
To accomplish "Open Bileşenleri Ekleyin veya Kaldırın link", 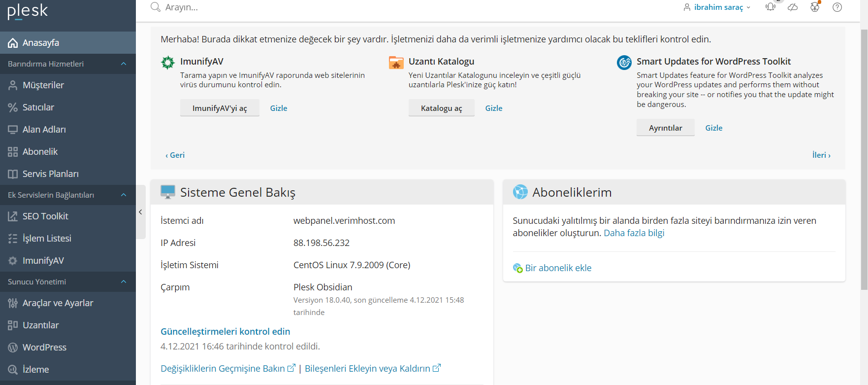I will 367,369.
